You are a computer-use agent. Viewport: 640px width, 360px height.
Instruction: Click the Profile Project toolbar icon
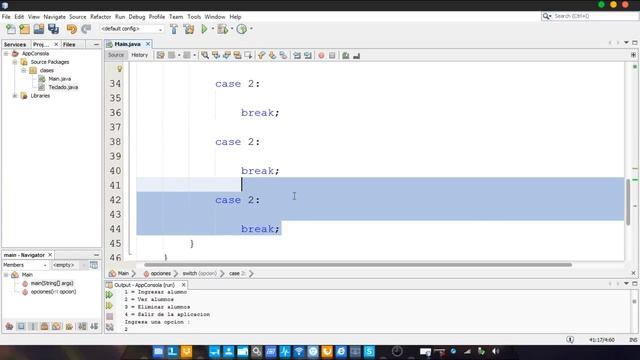point(242,29)
